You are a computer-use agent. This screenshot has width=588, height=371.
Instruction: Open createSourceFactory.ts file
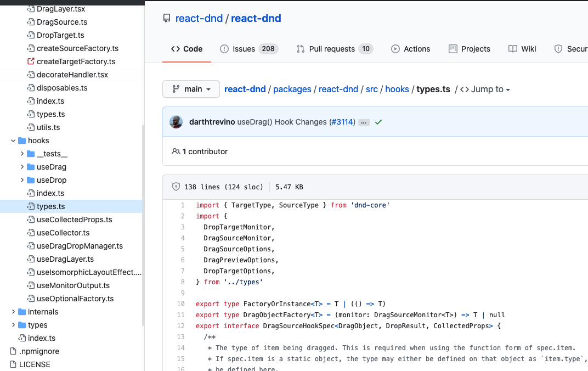coord(78,48)
